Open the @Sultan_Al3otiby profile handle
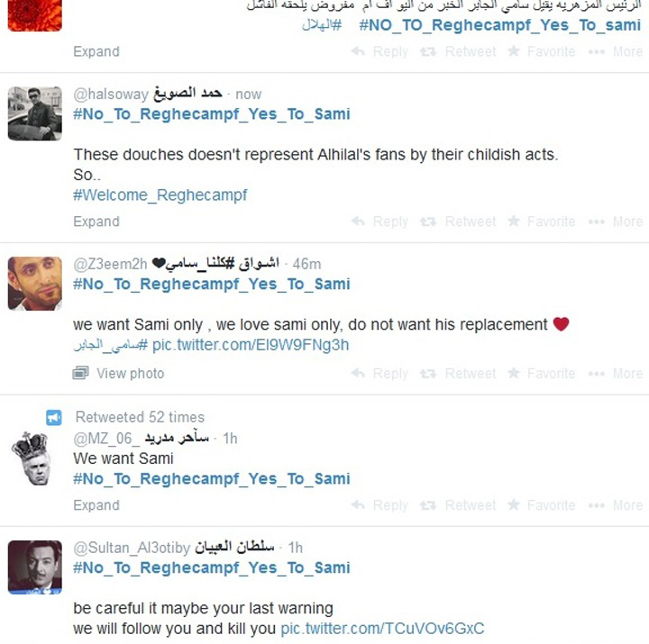This screenshot has height=644, width=649. (132, 548)
